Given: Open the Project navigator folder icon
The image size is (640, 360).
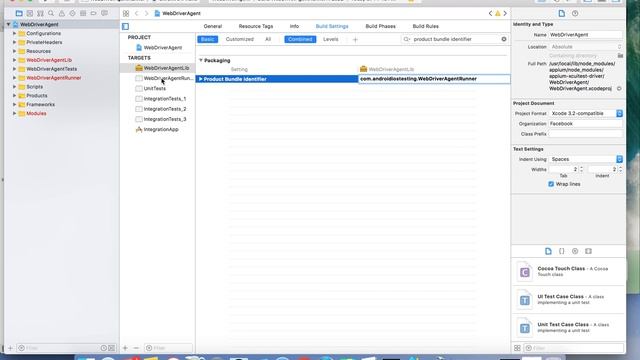Looking at the screenshot, I should click(x=19, y=13).
